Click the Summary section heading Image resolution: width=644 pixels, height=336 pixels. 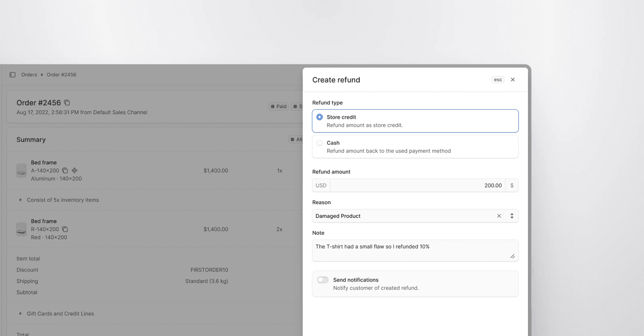(31, 139)
